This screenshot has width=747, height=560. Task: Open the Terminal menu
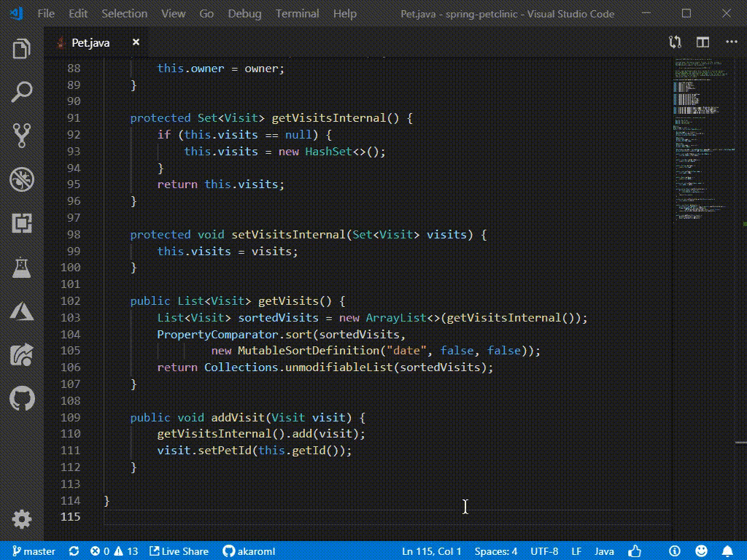tap(297, 14)
